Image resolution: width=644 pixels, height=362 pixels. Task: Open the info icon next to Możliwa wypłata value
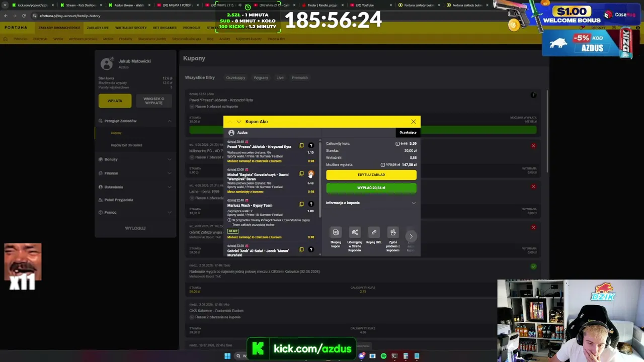coord(383,165)
